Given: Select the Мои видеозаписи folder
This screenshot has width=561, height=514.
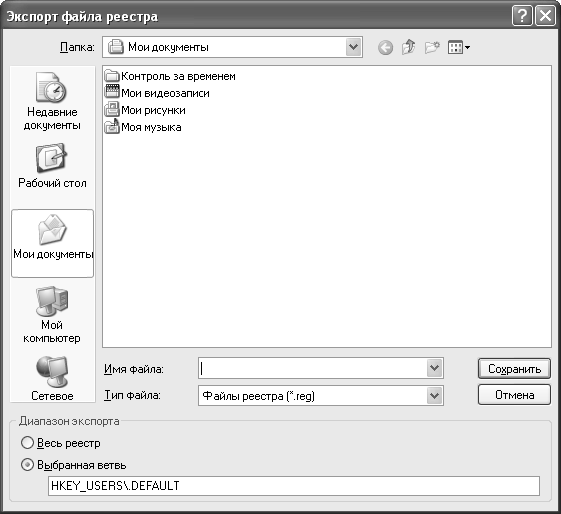Looking at the screenshot, I should pyautogui.click(x=157, y=93).
